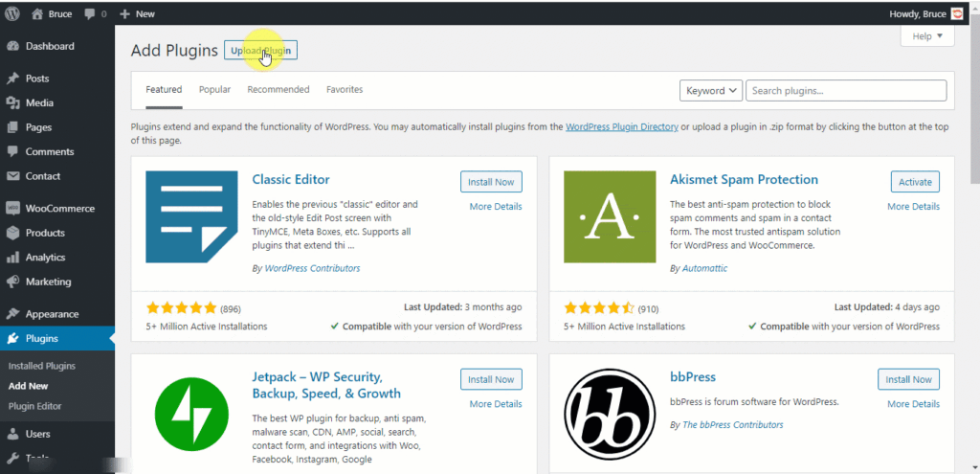Click the Marketing megaphone icon

(x=12, y=282)
